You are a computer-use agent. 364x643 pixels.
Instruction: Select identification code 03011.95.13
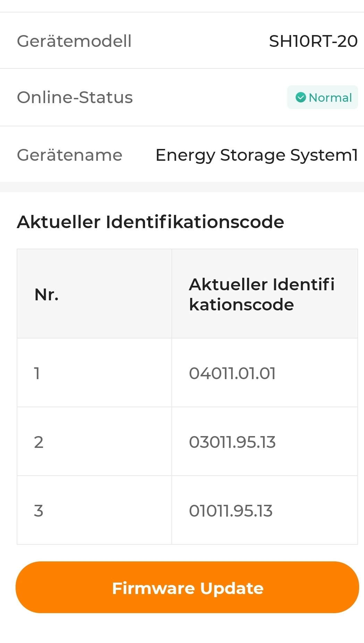pyautogui.click(x=232, y=442)
